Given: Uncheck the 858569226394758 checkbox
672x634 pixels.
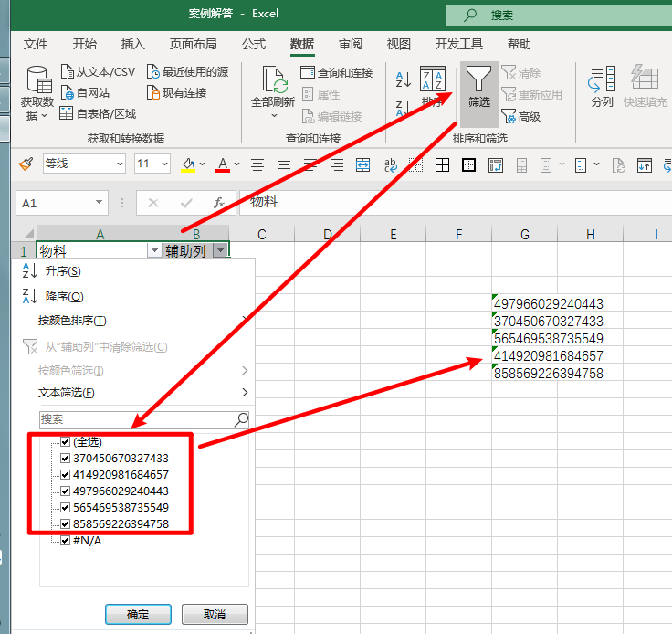Looking at the screenshot, I should (x=65, y=523).
